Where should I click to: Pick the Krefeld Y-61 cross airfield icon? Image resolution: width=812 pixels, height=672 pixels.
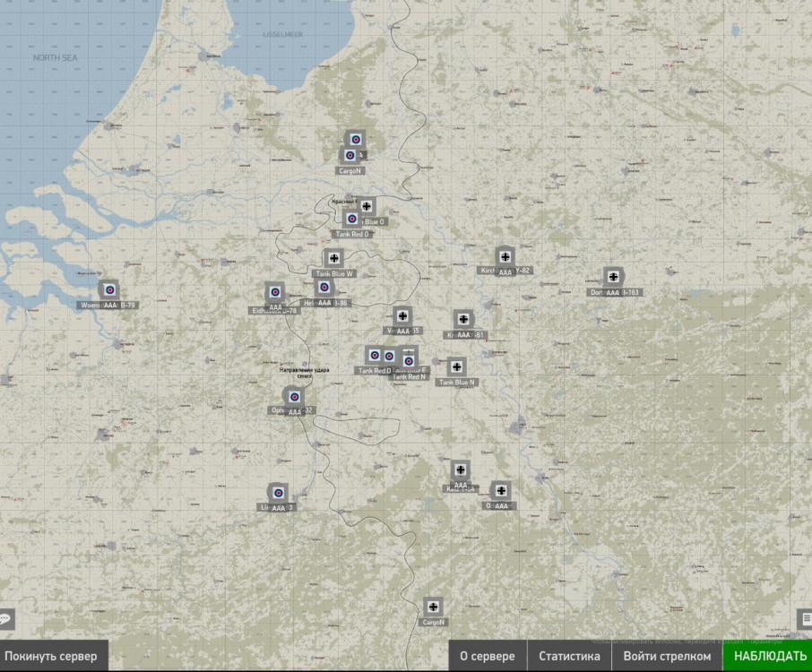click(463, 320)
